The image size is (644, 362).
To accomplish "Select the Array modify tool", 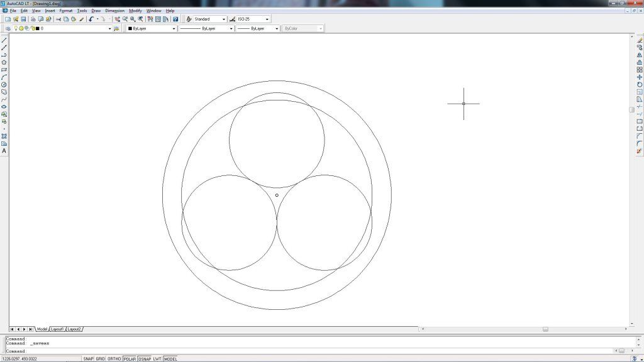I will tap(640, 70).
